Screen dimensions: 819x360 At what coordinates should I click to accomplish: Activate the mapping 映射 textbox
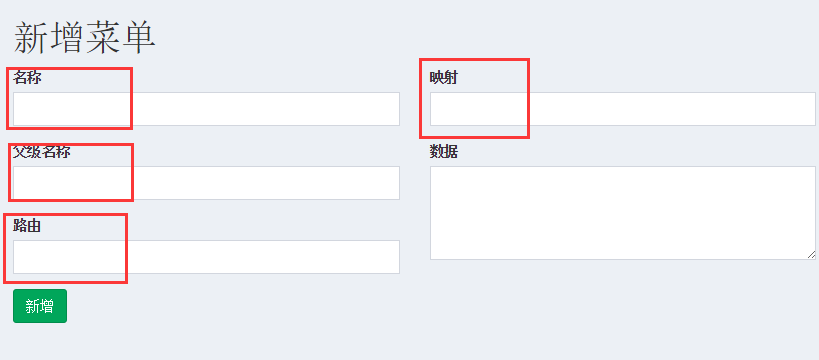click(623, 109)
